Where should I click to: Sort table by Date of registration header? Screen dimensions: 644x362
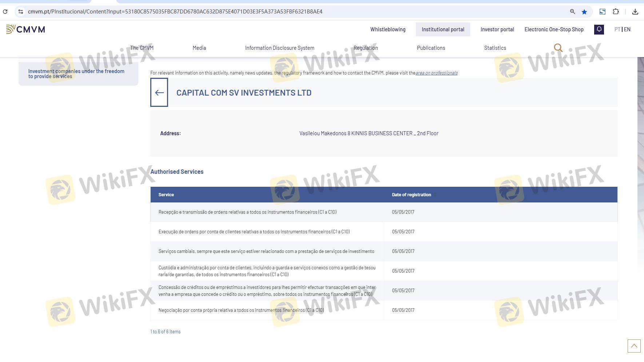click(x=411, y=195)
